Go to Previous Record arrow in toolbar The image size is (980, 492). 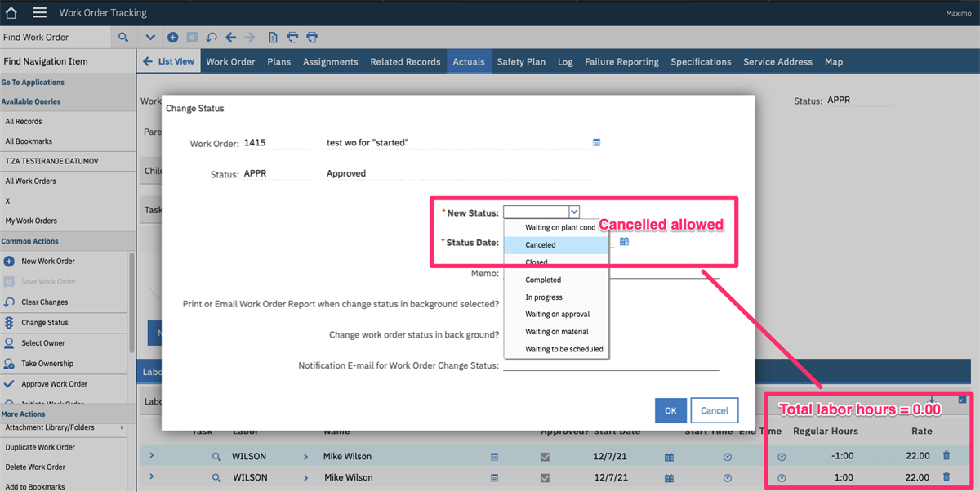(231, 38)
